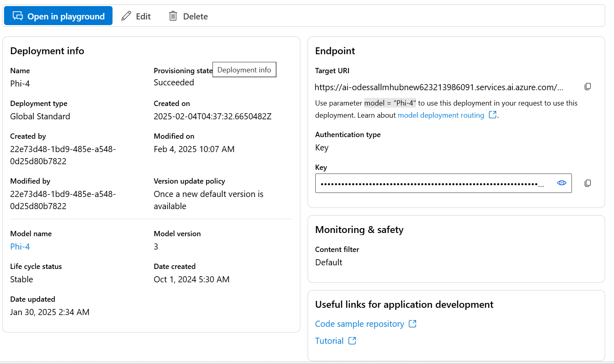Click the playground chat icon

[x=18, y=16]
